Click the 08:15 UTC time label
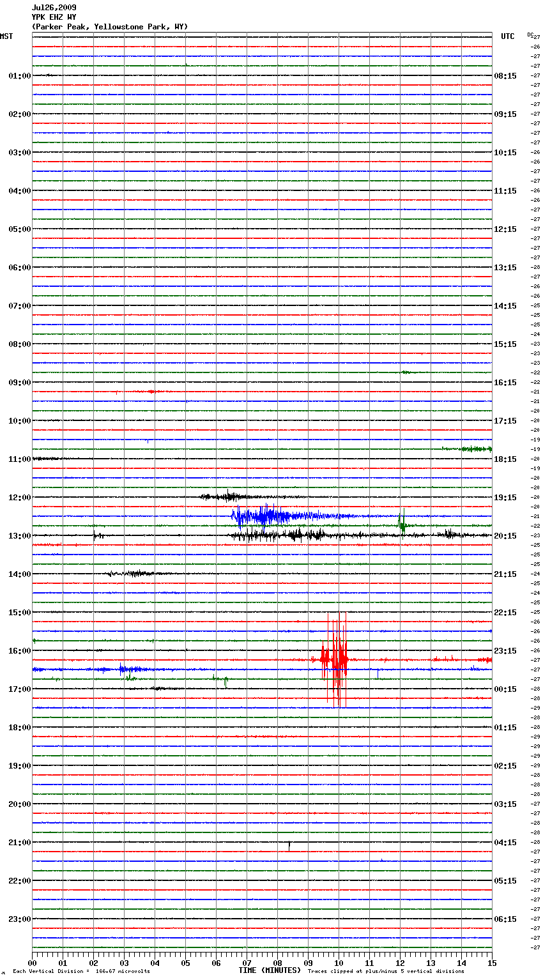 [x=505, y=76]
